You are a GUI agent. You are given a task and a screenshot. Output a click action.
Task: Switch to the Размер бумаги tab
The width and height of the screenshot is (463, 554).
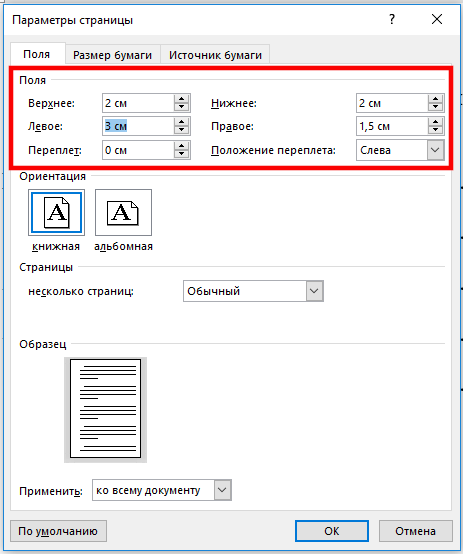coord(112,55)
